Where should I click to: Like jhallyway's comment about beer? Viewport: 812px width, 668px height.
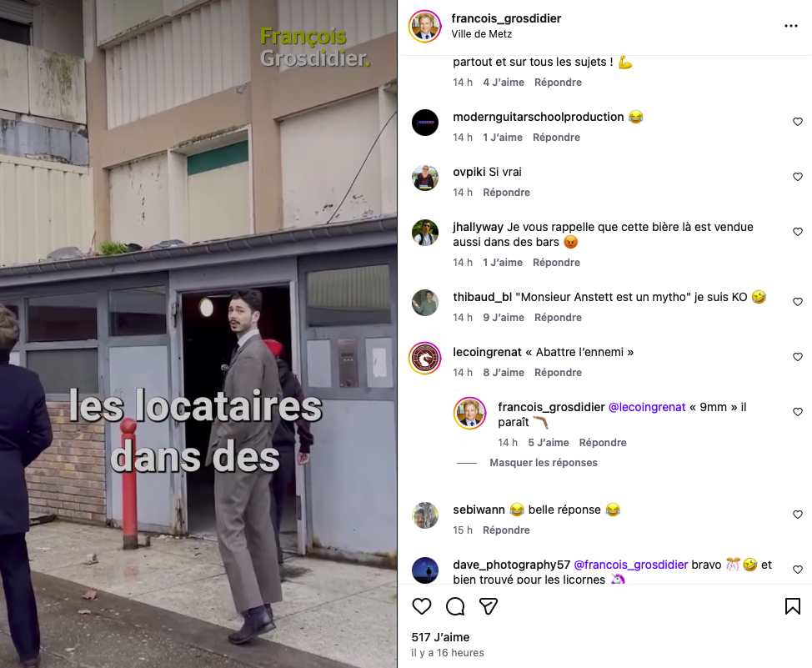798,232
